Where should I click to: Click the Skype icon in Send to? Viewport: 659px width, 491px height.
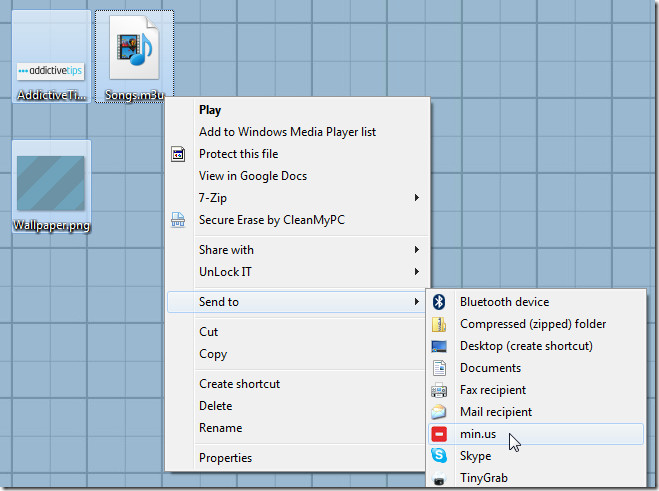click(439, 455)
